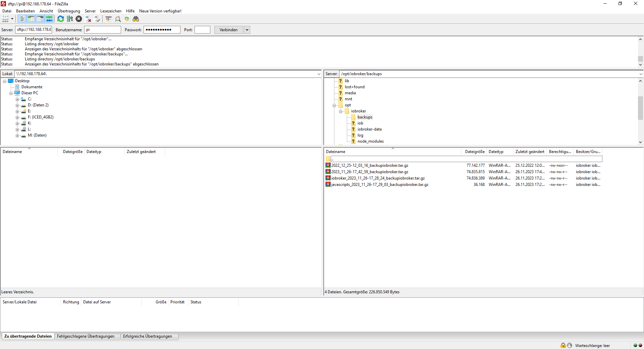Open Site Manager dropdown arrow

coord(12,19)
